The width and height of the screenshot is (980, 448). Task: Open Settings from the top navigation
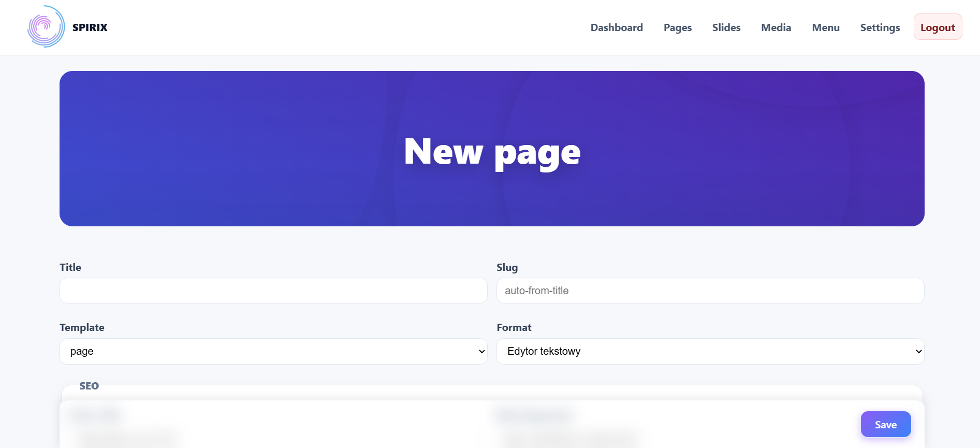[x=880, y=27]
